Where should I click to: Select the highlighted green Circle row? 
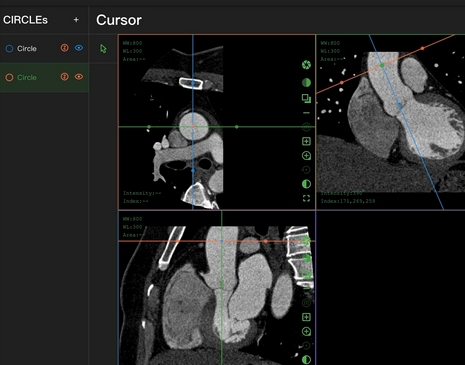pos(44,77)
